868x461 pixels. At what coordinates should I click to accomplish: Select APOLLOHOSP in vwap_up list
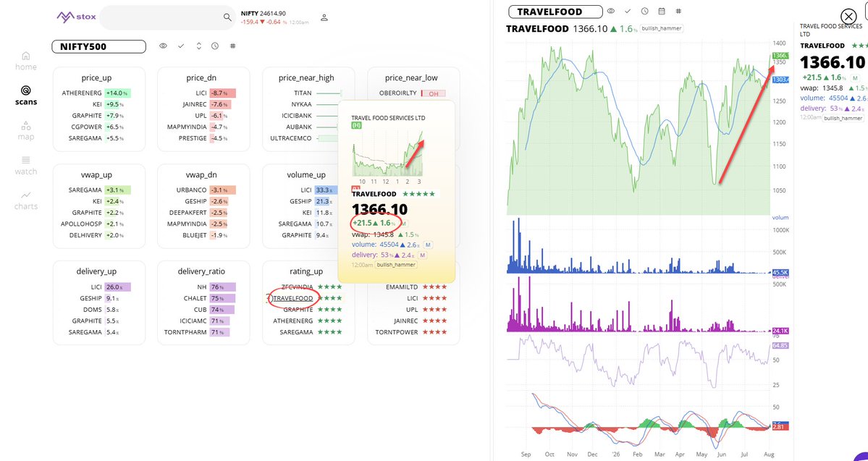tap(81, 224)
